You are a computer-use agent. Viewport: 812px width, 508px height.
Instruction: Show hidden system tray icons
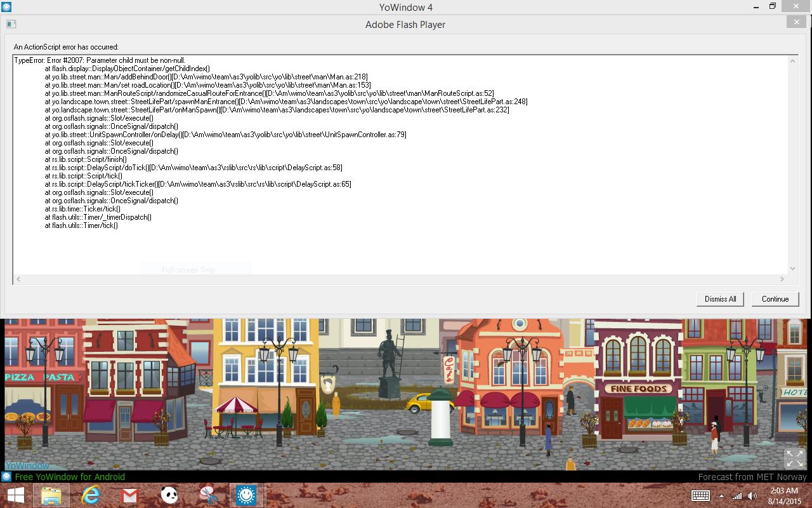(721, 496)
